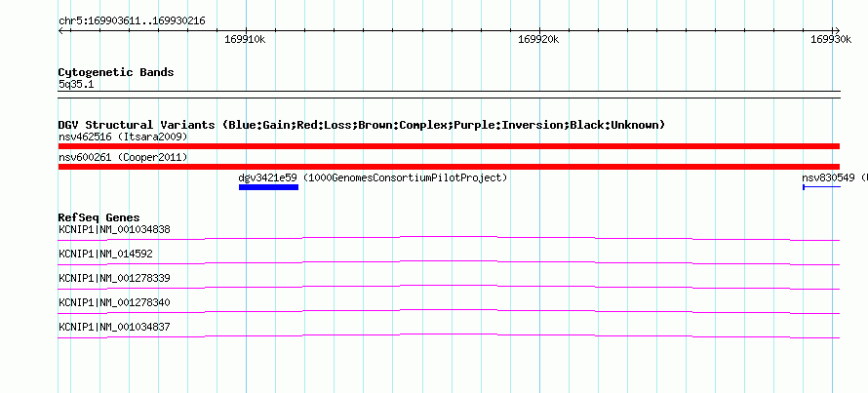Click the KCNIP1|NM_001034838 magenta gene line
The height and width of the screenshot is (393, 868).
(x=449, y=238)
